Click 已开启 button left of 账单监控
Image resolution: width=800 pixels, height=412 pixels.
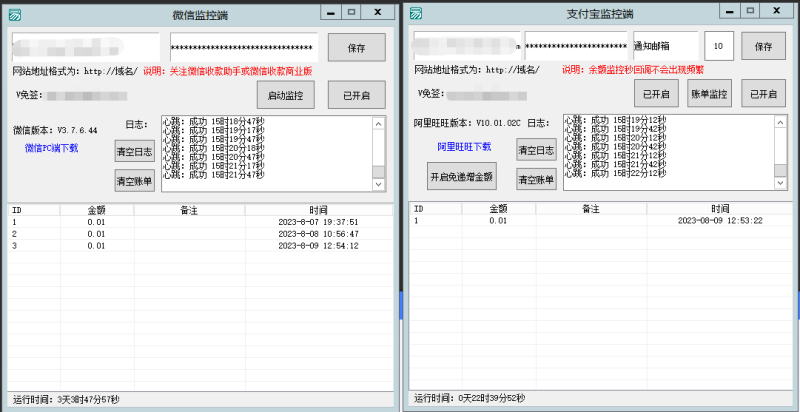(656, 93)
